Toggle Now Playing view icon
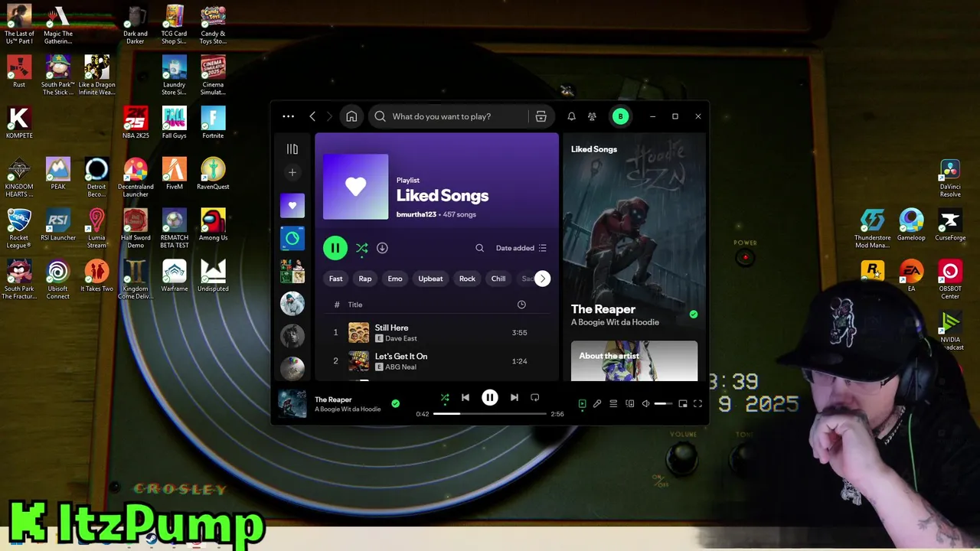This screenshot has width=980, height=551. pos(582,404)
